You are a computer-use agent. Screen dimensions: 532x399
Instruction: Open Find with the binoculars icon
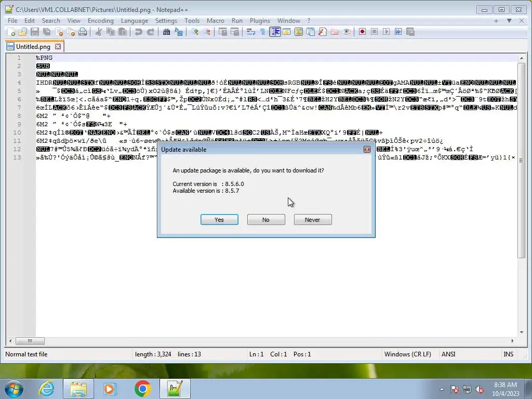point(166,32)
